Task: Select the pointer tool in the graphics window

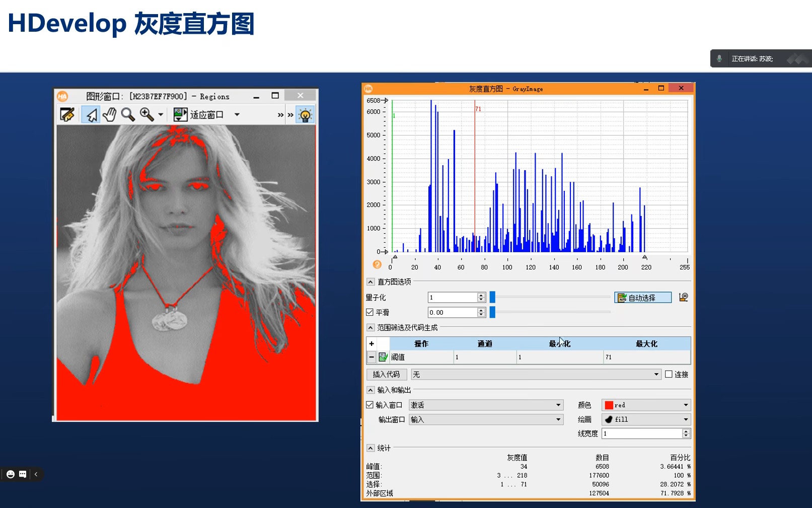Action: point(91,114)
